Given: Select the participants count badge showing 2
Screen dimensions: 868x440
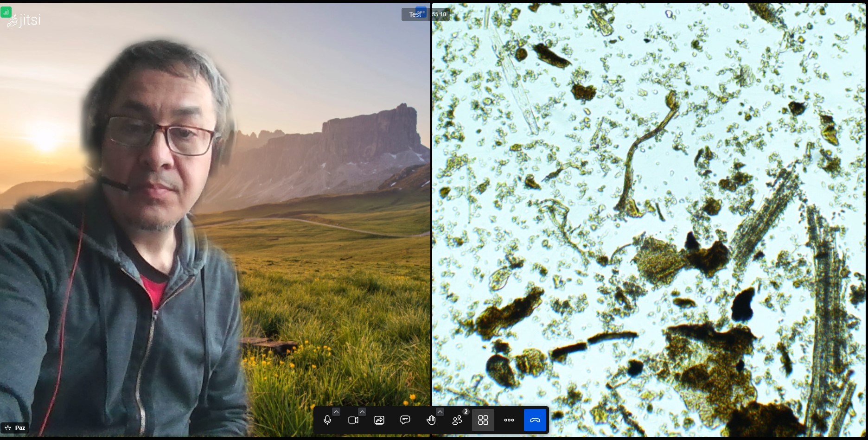Looking at the screenshot, I should coord(465,412).
